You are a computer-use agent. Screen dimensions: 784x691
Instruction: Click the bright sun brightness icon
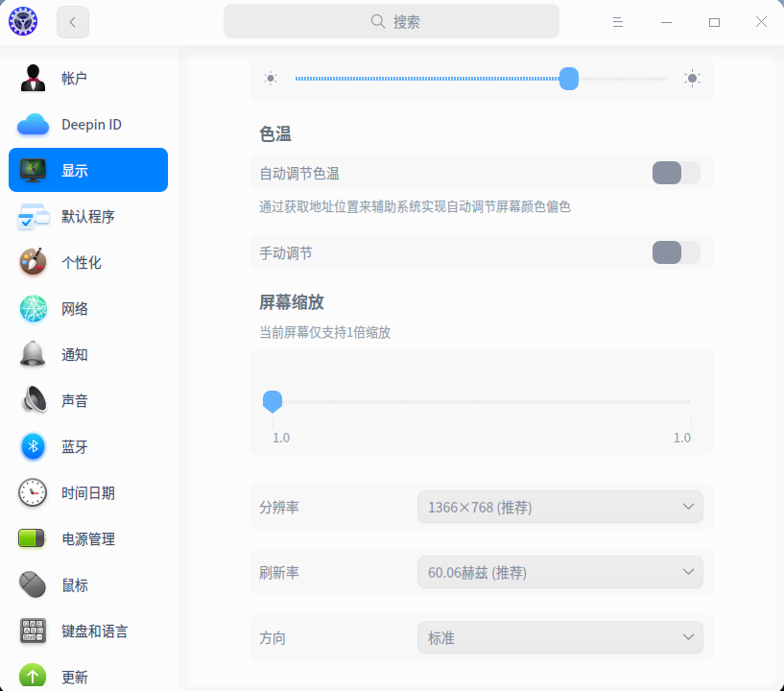tap(692, 79)
